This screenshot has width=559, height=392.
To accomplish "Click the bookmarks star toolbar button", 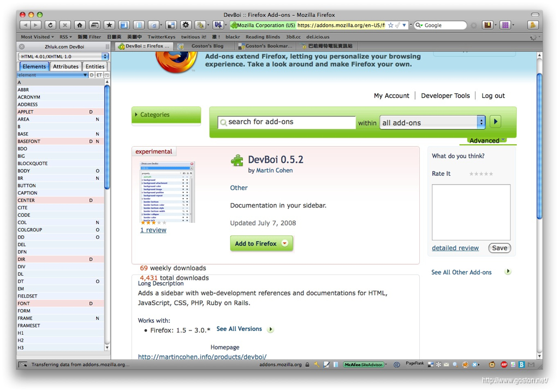I will [x=109, y=25].
